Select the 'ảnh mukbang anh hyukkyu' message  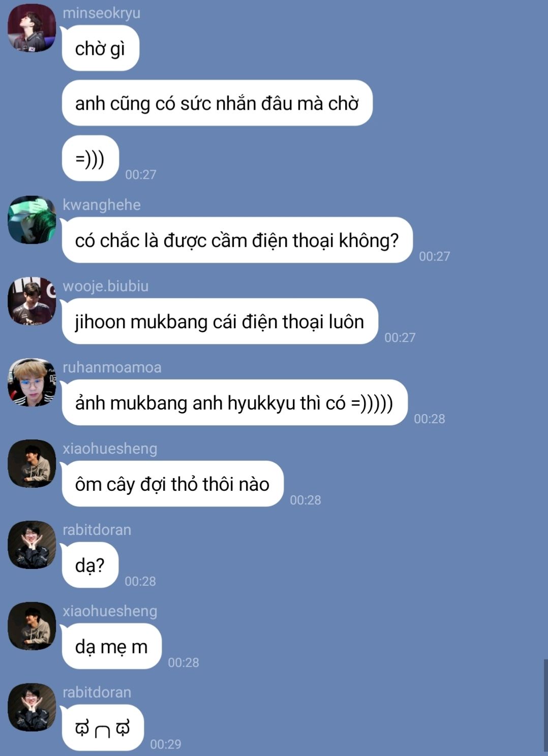[234, 403]
